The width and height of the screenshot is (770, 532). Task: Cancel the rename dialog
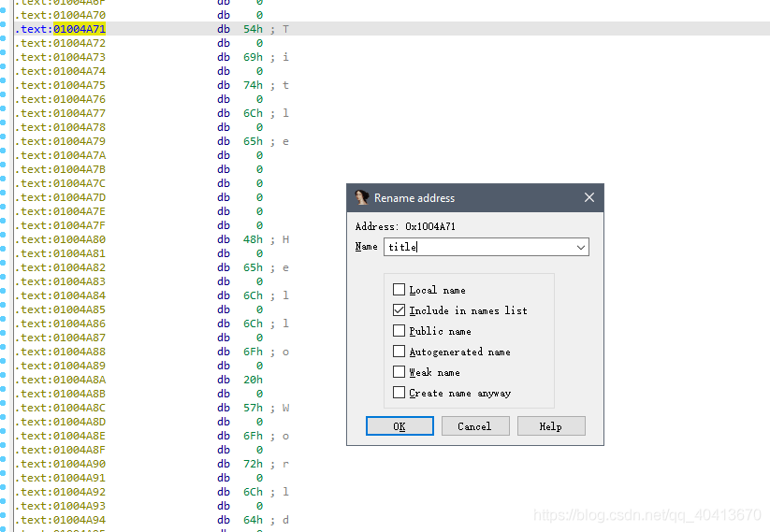(x=475, y=426)
